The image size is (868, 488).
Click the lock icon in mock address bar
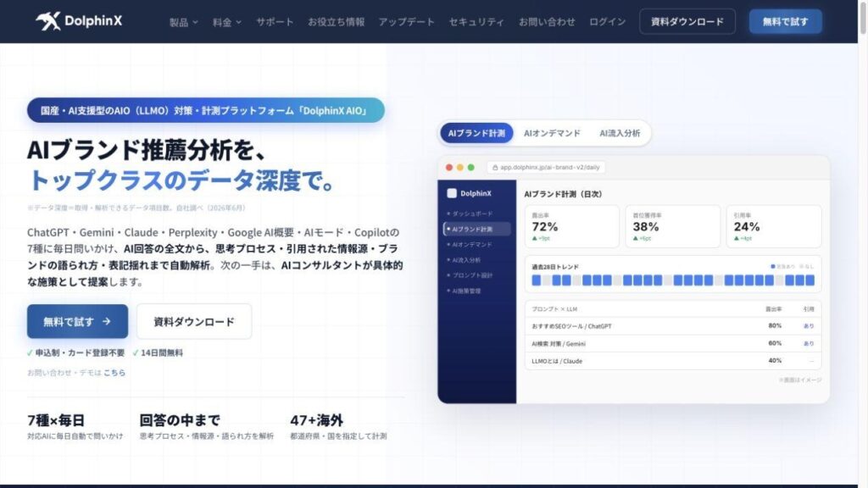tap(495, 167)
